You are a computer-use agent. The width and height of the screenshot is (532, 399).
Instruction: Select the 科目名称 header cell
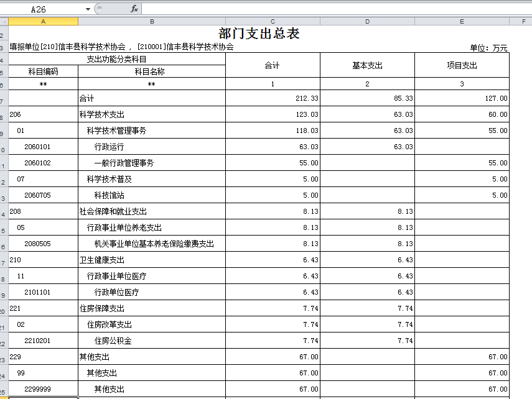(x=151, y=71)
